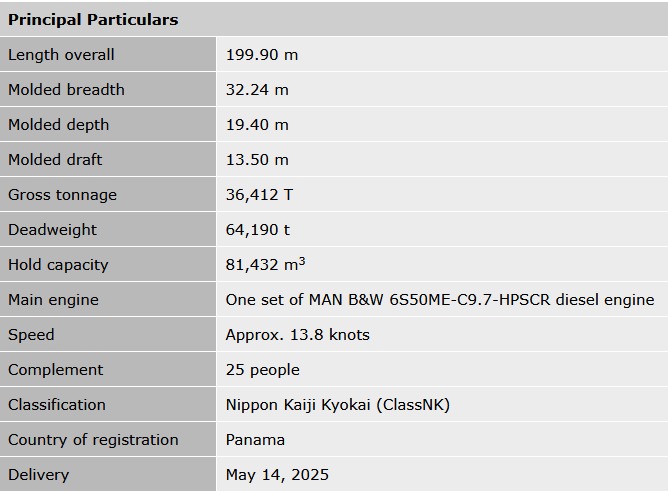Image resolution: width=668 pixels, height=492 pixels.
Task: Click the 199.90 m length value
Action: point(262,55)
